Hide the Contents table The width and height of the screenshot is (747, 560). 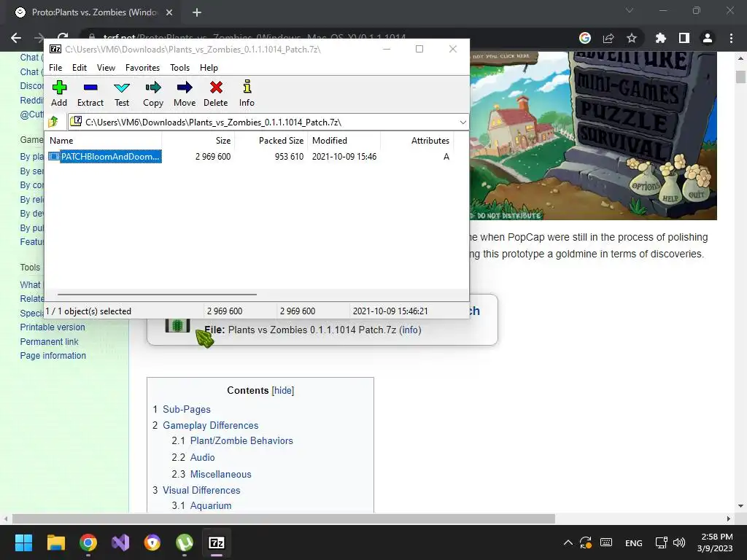click(283, 391)
